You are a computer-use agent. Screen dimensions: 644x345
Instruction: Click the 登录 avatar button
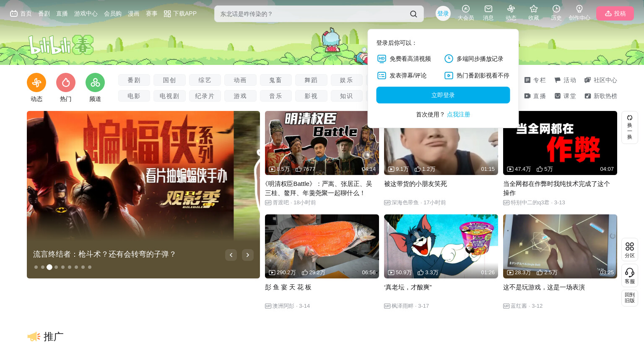[x=443, y=13]
